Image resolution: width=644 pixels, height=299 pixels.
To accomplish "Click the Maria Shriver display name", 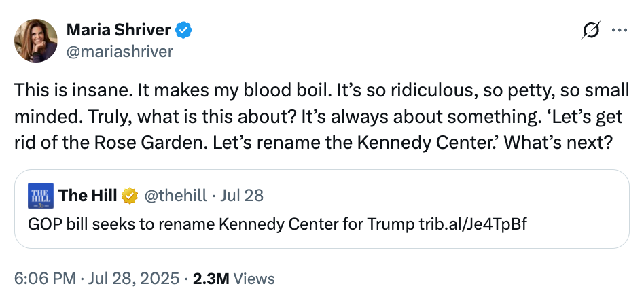I will pos(119,31).
